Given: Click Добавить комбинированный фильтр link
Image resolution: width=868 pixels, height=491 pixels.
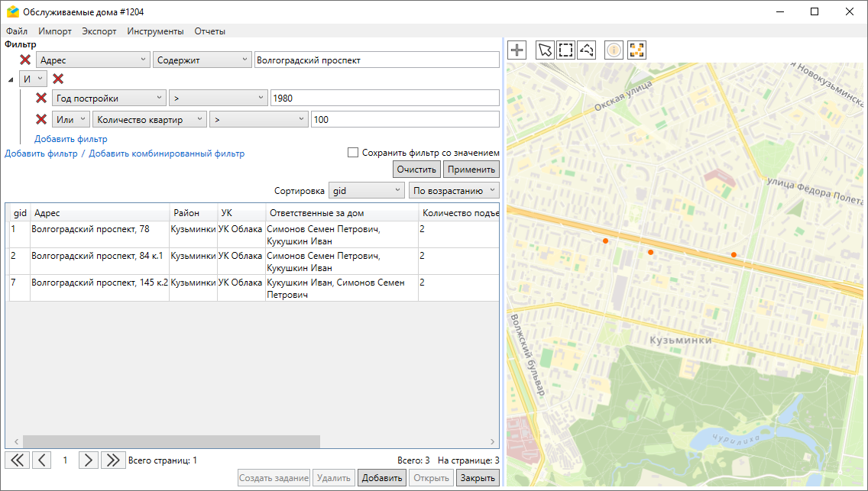Looking at the screenshot, I should [167, 153].
